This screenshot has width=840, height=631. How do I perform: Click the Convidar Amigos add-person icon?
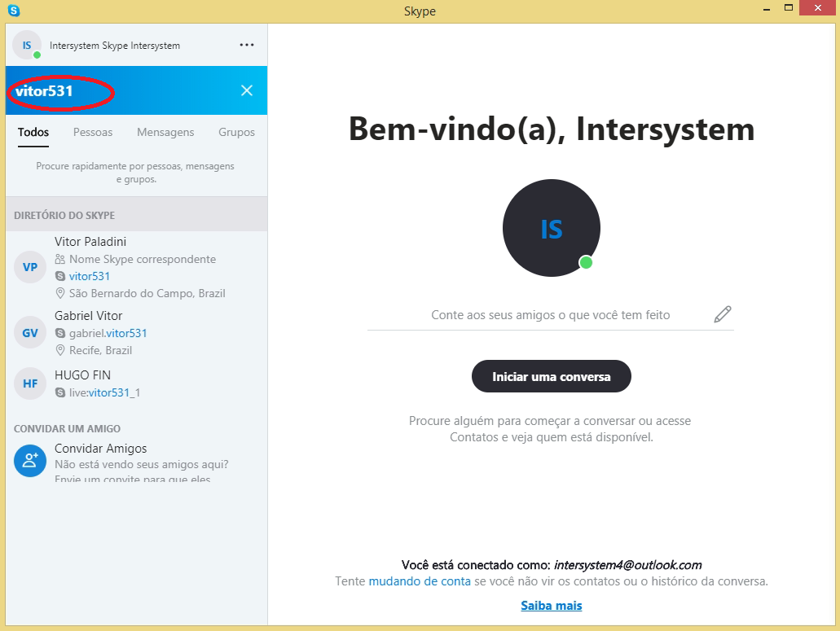click(30, 461)
